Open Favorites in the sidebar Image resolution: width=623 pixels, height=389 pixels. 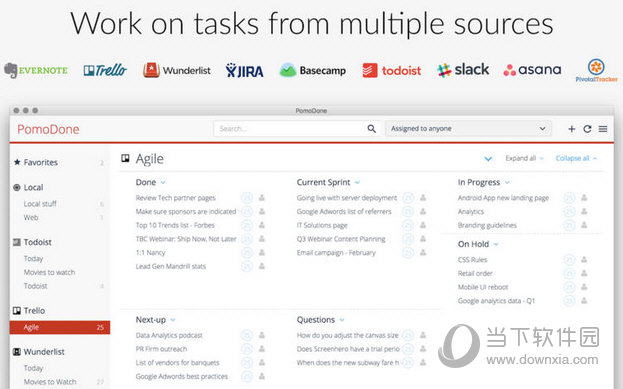coord(41,163)
